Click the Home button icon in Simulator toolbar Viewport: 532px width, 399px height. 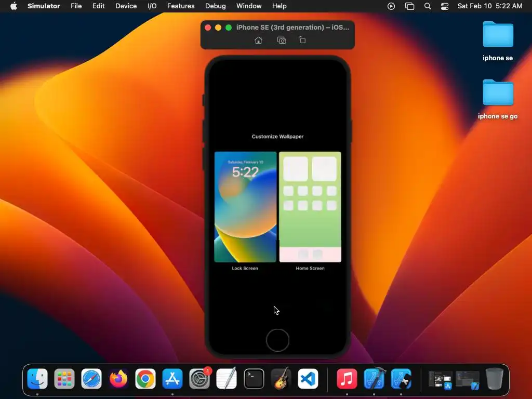pos(258,41)
